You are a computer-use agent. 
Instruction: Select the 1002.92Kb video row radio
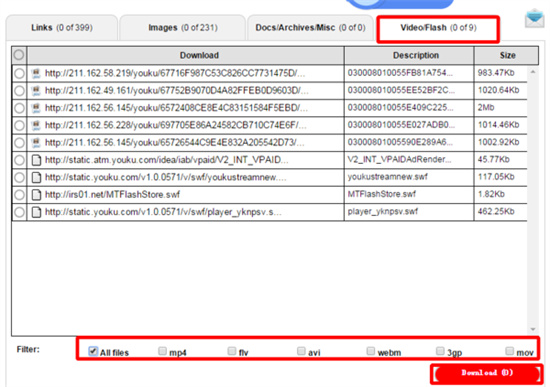pos(19,143)
